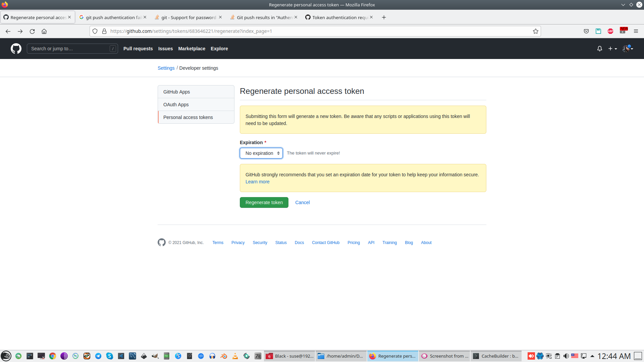
Task: Bookmark page with the star icon
Action: point(535,31)
